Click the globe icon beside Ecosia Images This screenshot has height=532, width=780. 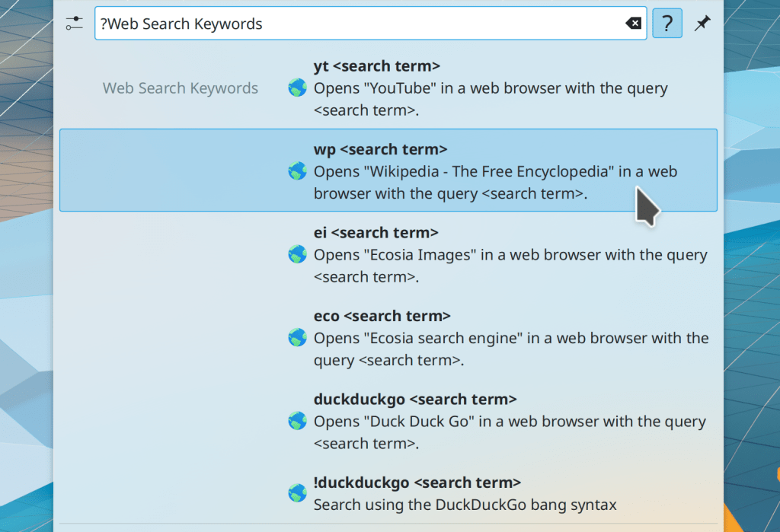point(297,255)
